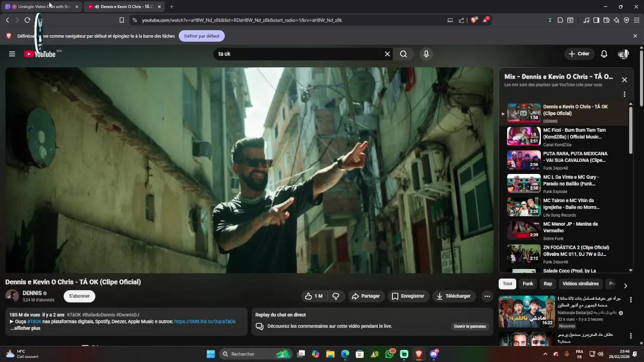Open Brave playlist music note icon
This screenshot has width=644, height=362.
tap(586, 20)
